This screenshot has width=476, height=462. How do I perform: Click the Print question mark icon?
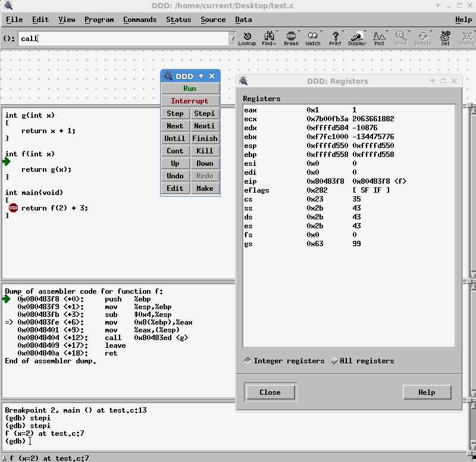click(x=335, y=39)
